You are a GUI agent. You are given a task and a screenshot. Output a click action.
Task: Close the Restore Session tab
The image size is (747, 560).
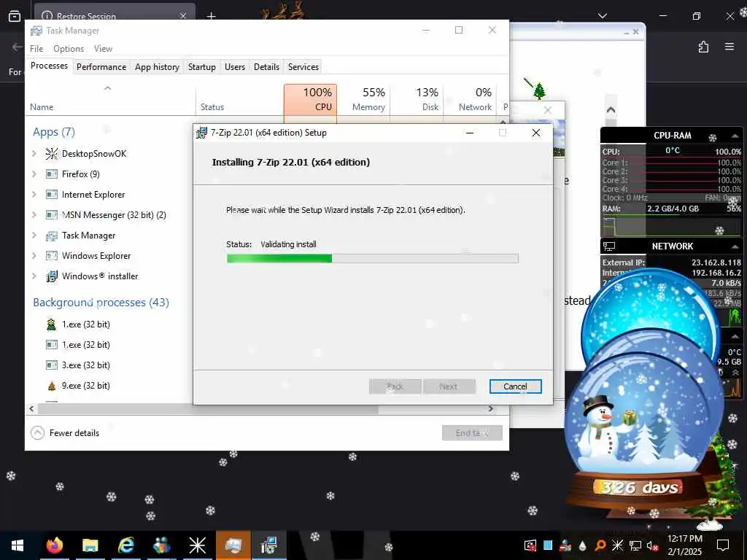[183, 16]
